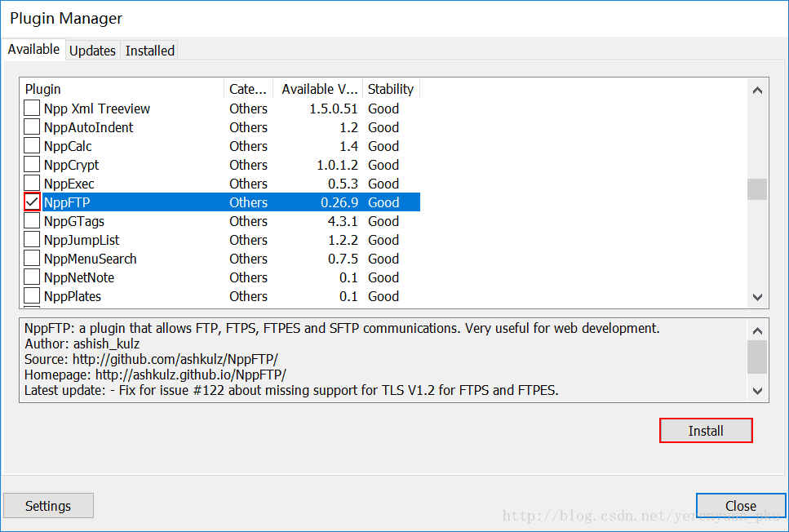
Task: Open the Installed tab
Action: click(x=149, y=51)
